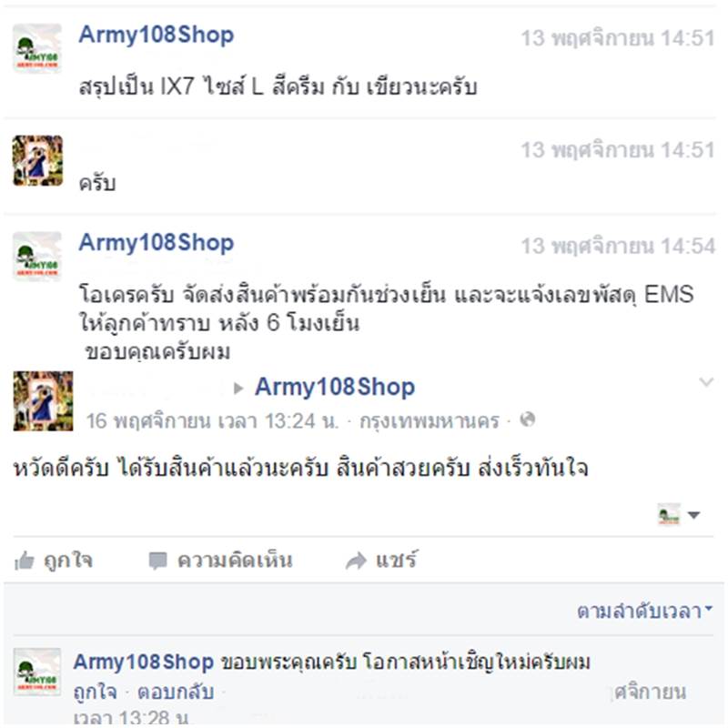This screenshot has height=728, width=728.
Task: Open the post author's profile picture
Action: click(x=43, y=401)
